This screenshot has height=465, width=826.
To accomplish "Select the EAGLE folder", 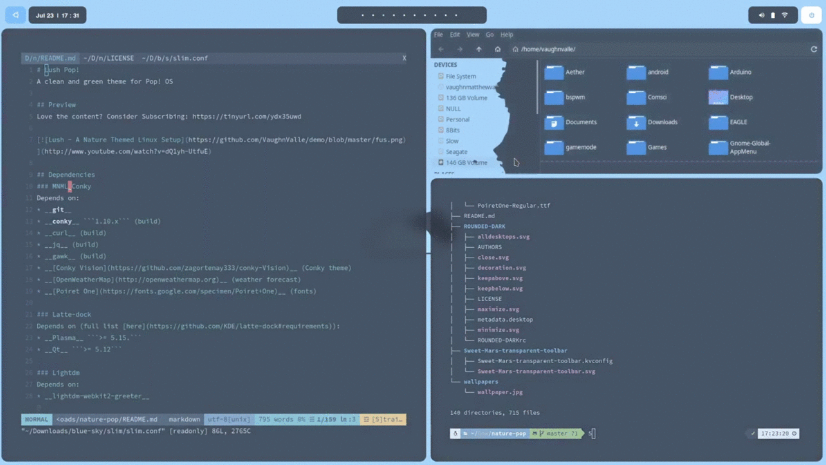I will 728,122.
